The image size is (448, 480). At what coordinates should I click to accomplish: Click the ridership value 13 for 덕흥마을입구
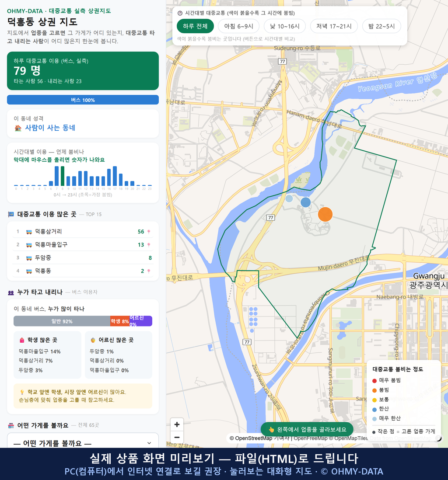tap(140, 245)
